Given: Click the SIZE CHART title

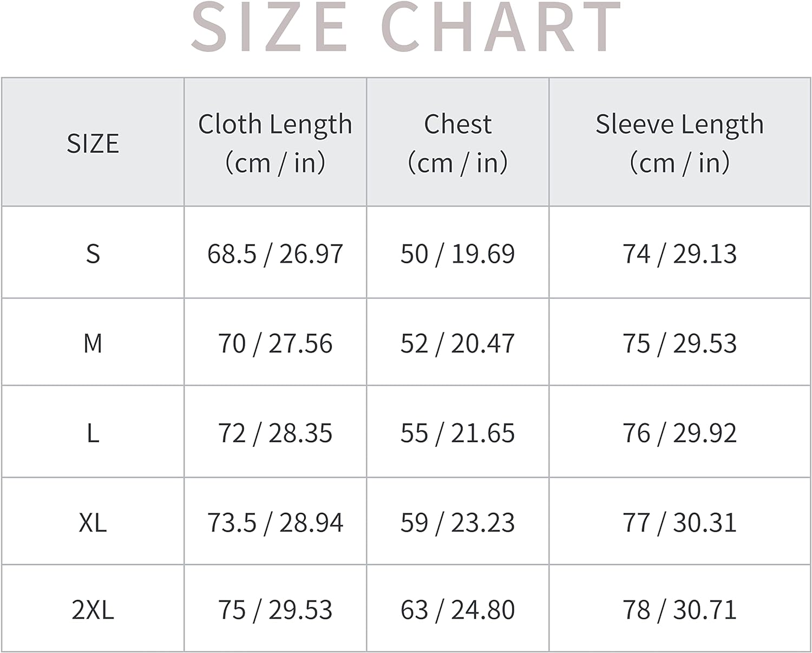Looking at the screenshot, I should click(x=406, y=27).
